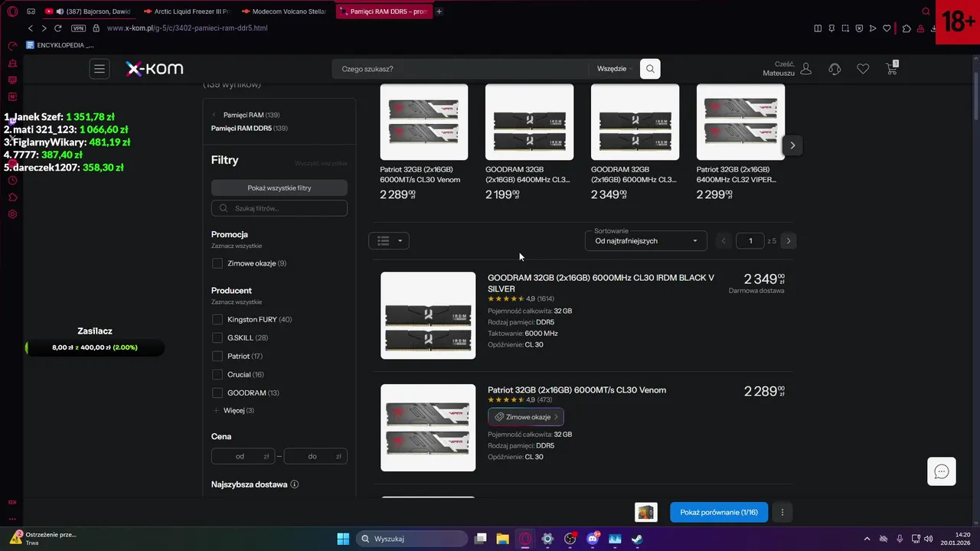This screenshot has height=551, width=980.
Task: Open the ENCYKLOPEDIA bookmark
Action: (60, 45)
